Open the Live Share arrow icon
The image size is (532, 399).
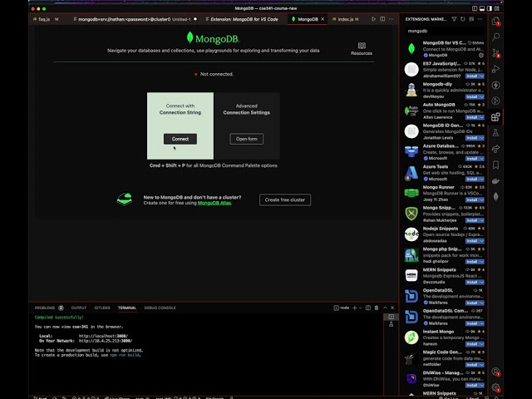pos(495,149)
